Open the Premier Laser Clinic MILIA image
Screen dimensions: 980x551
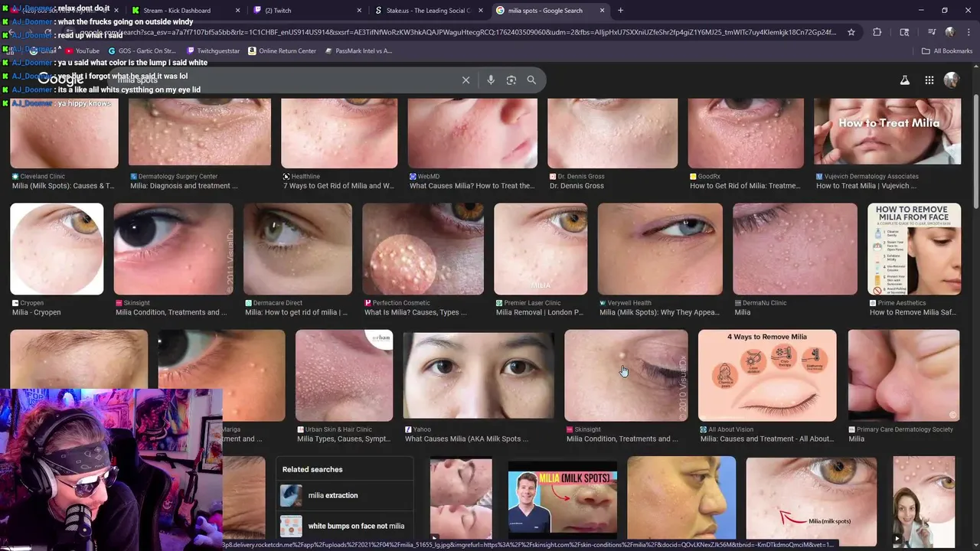(x=541, y=249)
